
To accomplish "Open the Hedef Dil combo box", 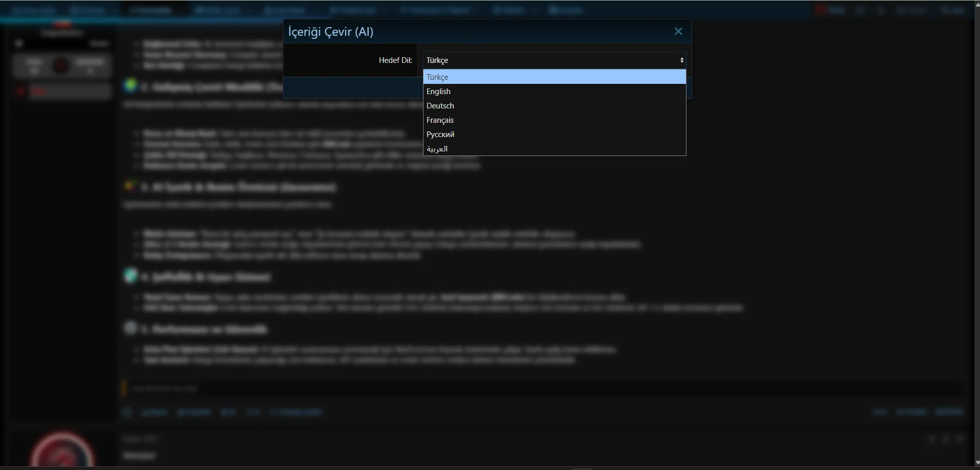I will (x=554, y=60).
